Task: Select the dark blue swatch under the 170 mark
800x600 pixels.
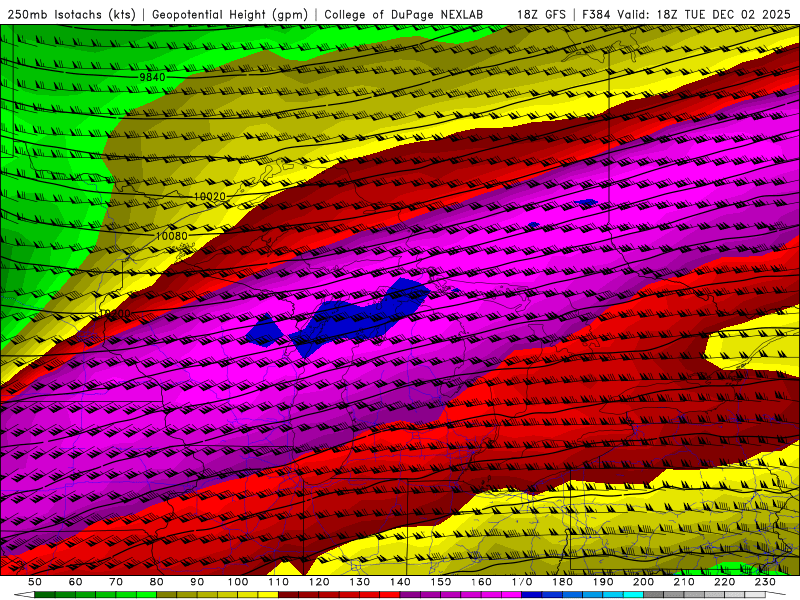Action: pyautogui.click(x=532, y=595)
